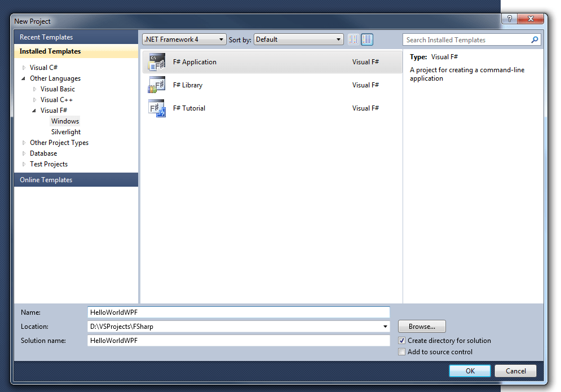The image size is (561, 392).
Task: Expand the Visual Basic tree node
Action: [x=35, y=89]
